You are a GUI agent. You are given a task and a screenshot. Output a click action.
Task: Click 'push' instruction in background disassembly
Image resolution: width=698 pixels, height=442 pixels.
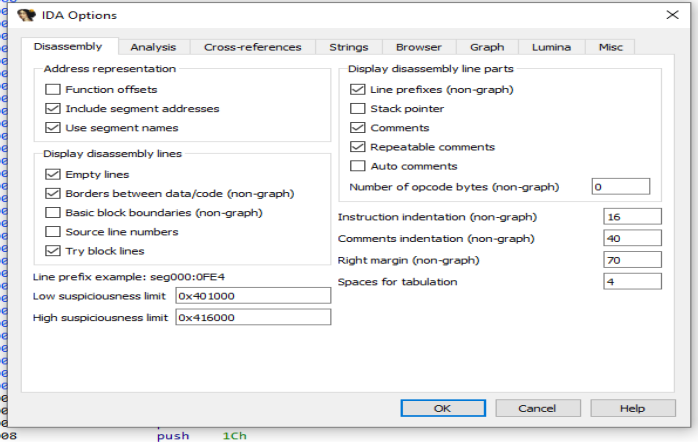(173, 436)
